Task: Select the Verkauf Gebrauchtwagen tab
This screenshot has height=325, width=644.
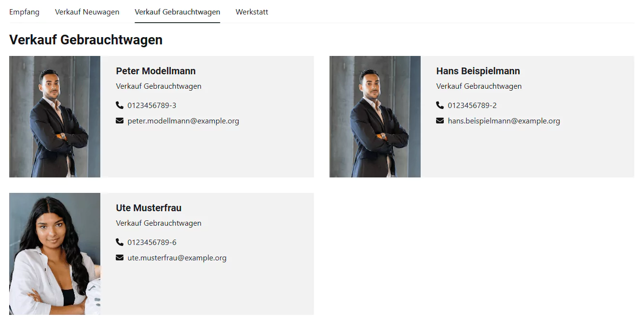Action: click(x=178, y=12)
